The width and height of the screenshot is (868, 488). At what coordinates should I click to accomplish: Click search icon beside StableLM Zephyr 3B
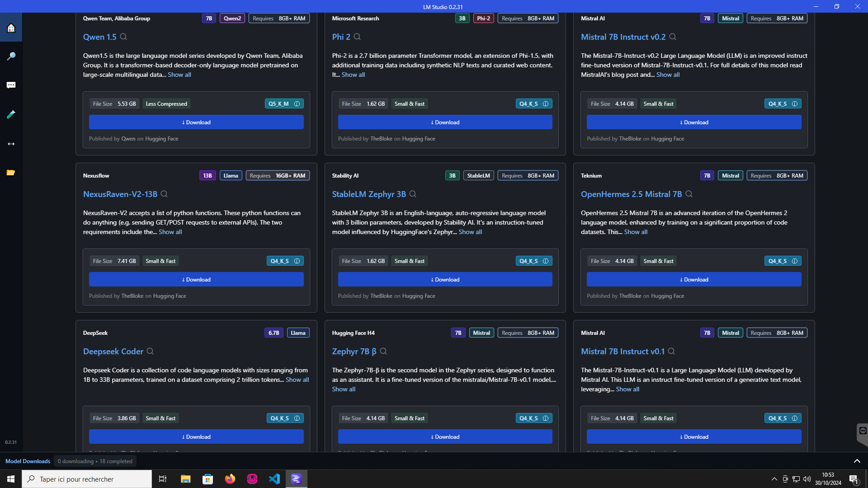pyautogui.click(x=413, y=194)
